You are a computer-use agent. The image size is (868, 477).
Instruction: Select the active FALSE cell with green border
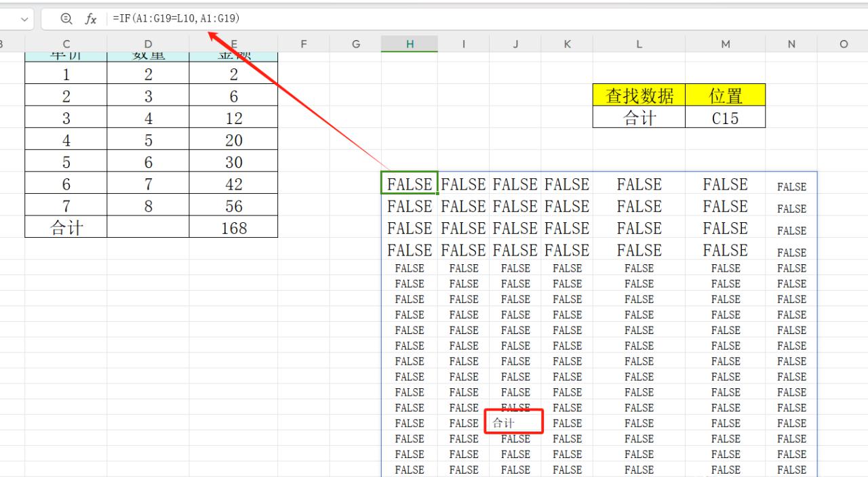coord(410,184)
